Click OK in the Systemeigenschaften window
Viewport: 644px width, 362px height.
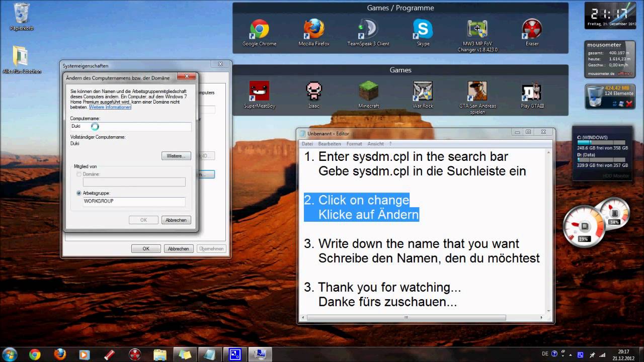click(146, 248)
